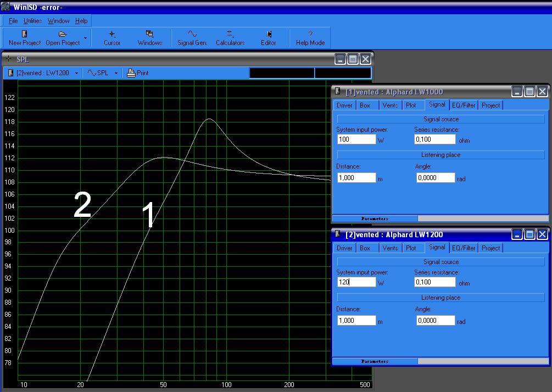The height and width of the screenshot is (392, 552).
Task: Click Parameters bar in LW1200 window
Action: tap(375, 361)
